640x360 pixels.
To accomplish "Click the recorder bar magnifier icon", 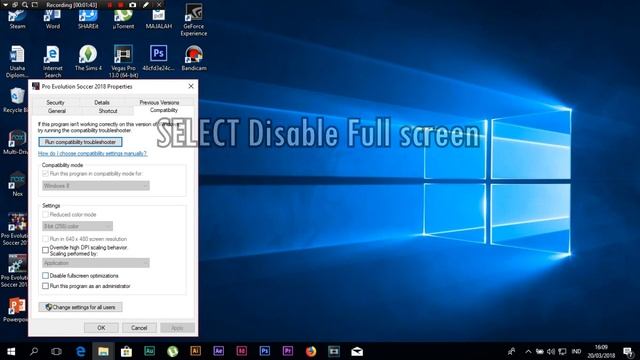I will 25,4.
